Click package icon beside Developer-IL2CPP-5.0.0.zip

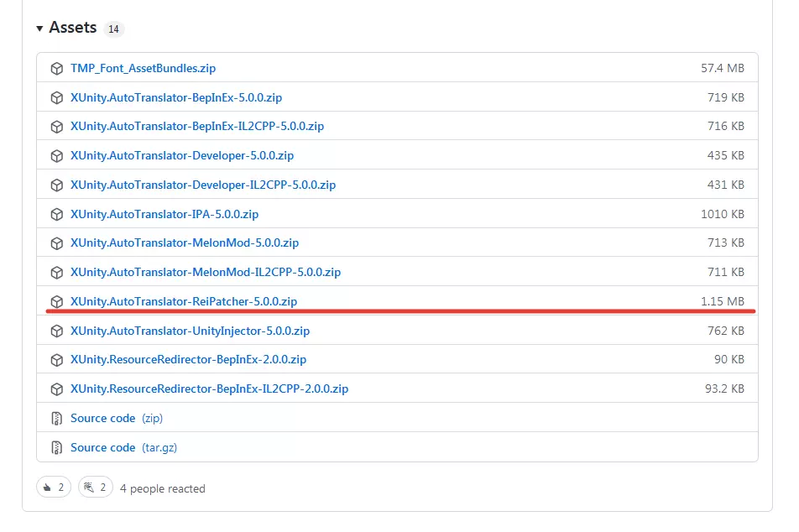click(56, 185)
